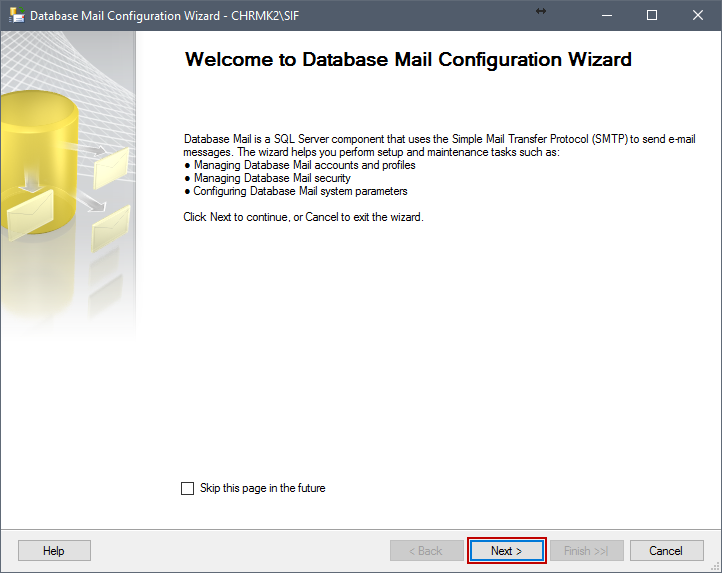722x573 pixels.
Task: Maximize the wizard window
Action: point(652,16)
